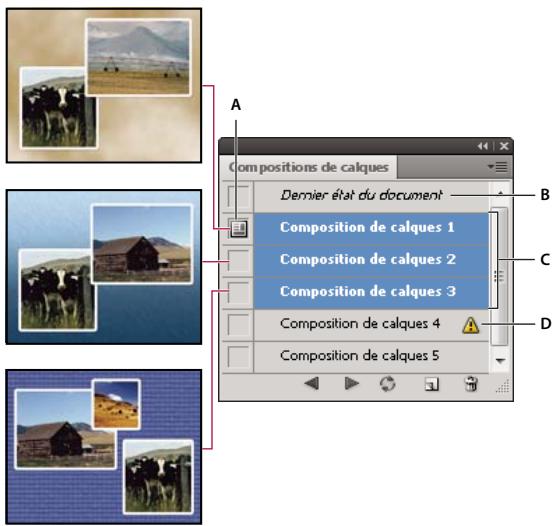Click the applied layer comp icon beside Composition 1
Screen dimensions: 556x526
tap(239, 228)
